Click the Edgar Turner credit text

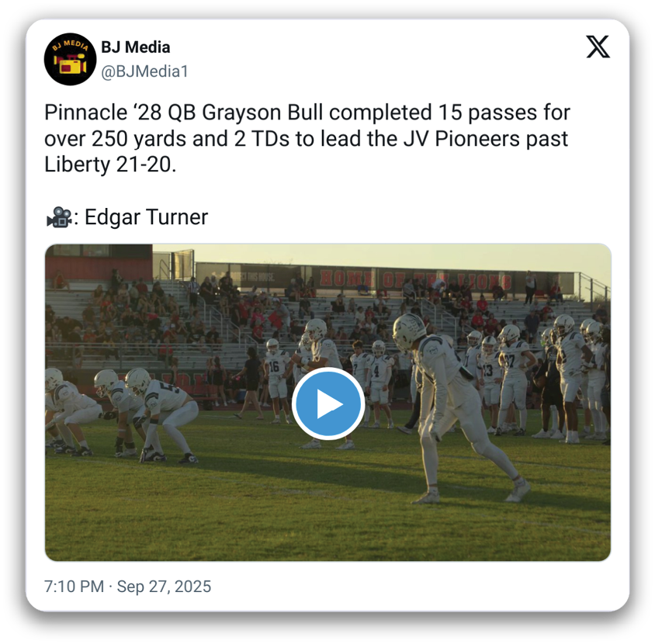click(146, 217)
